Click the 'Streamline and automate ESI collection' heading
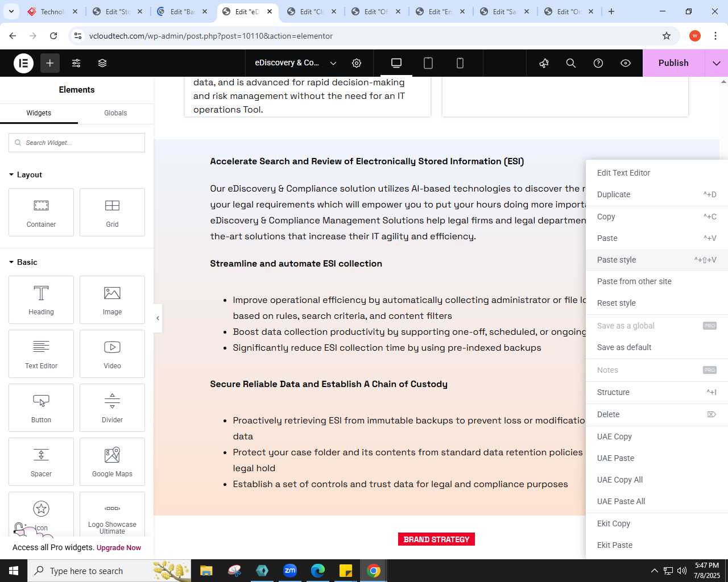This screenshot has width=728, height=582. (x=296, y=264)
